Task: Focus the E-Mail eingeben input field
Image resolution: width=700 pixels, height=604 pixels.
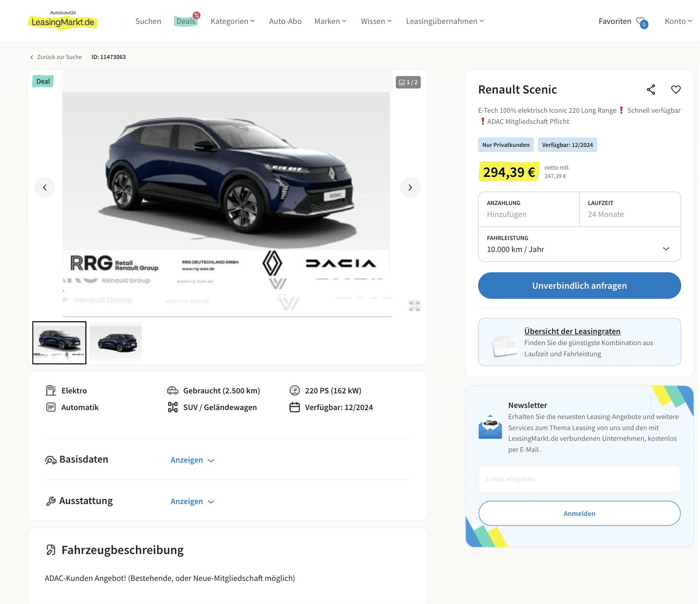Action: 579,479
